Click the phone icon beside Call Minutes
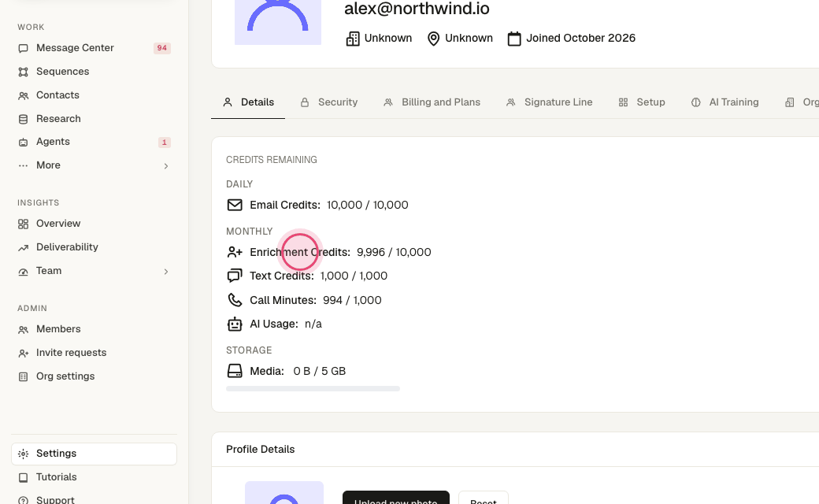The height and width of the screenshot is (504, 819). coord(235,300)
